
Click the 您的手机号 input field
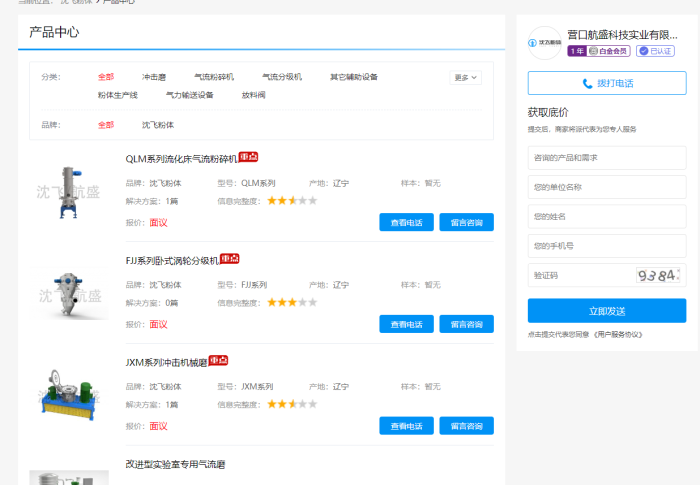coord(606,246)
